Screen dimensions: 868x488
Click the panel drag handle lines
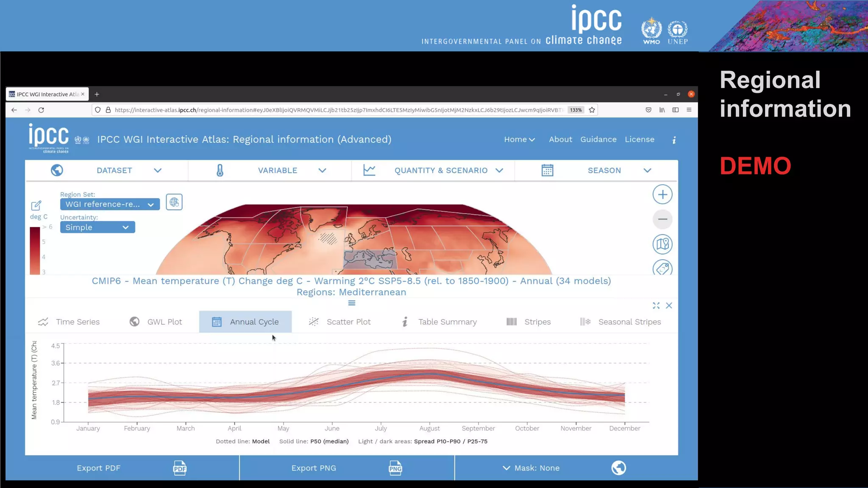pos(352,303)
